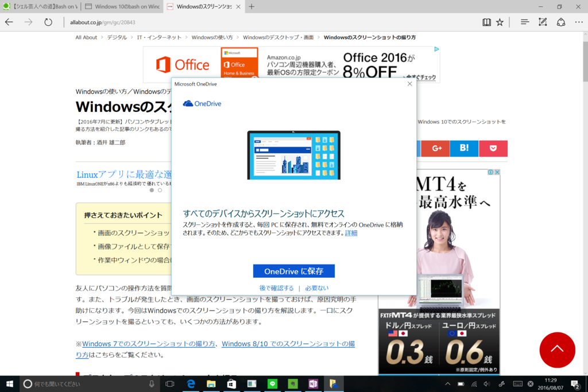Open the Office 2016 banner ad
The width and height of the screenshot is (588, 392).
(x=291, y=64)
